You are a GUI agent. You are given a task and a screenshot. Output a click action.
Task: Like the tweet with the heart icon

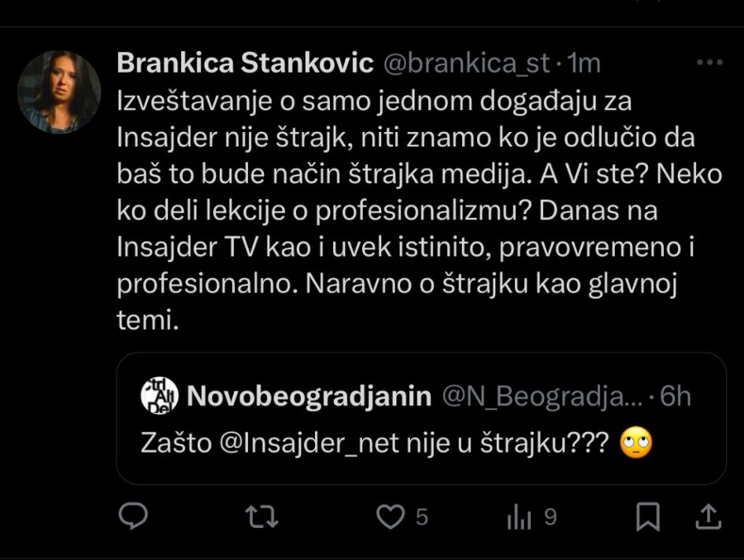[x=389, y=517]
